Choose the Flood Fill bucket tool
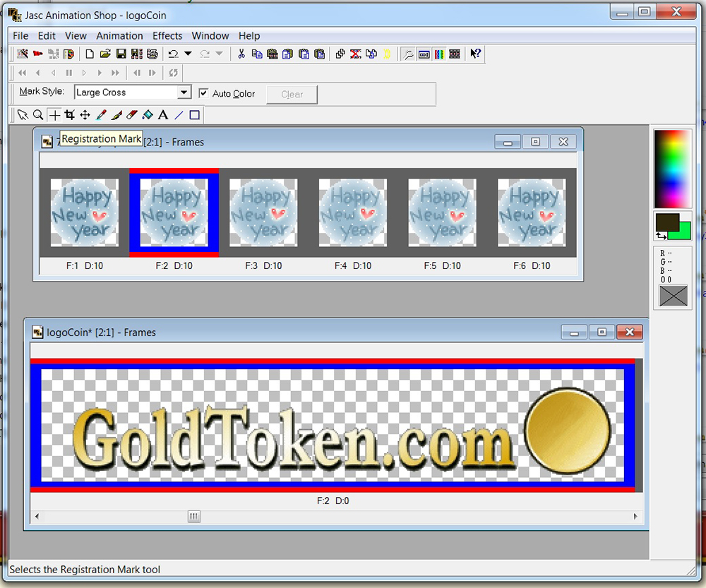 (x=148, y=115)
